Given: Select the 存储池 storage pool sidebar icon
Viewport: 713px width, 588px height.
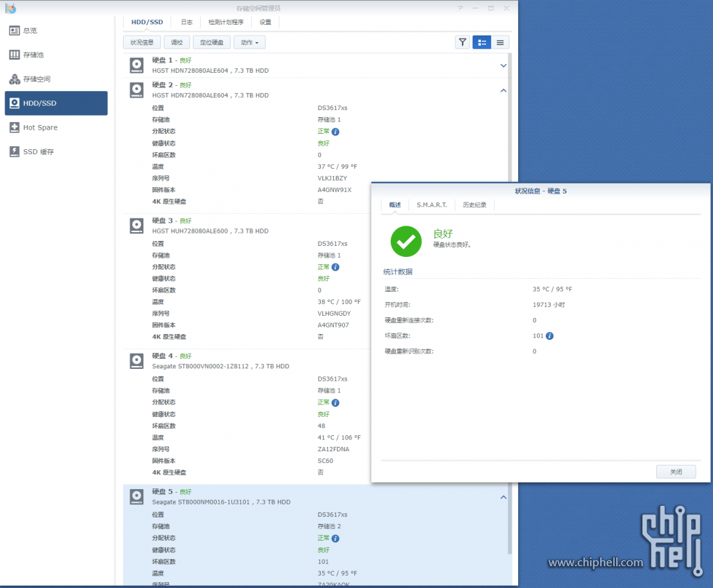Looking at the screenshot, I should click(15, 55).
